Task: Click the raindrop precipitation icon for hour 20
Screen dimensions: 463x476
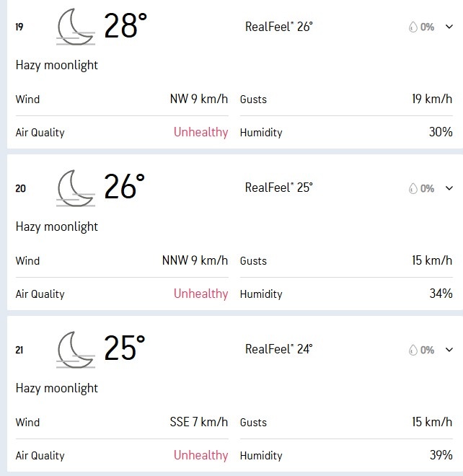Action: click(x=413, y=188)
